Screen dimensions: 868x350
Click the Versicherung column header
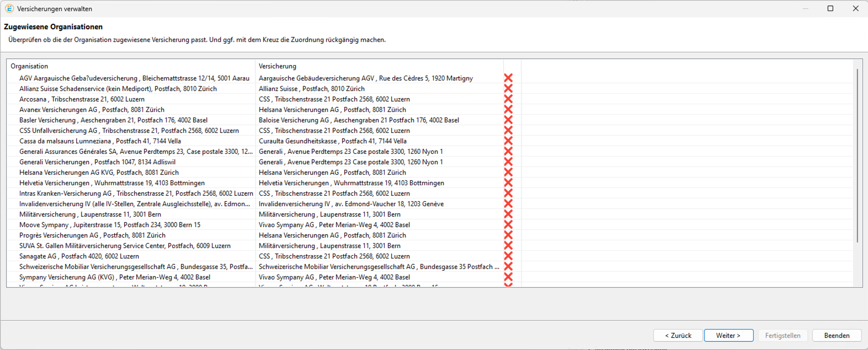379,66
